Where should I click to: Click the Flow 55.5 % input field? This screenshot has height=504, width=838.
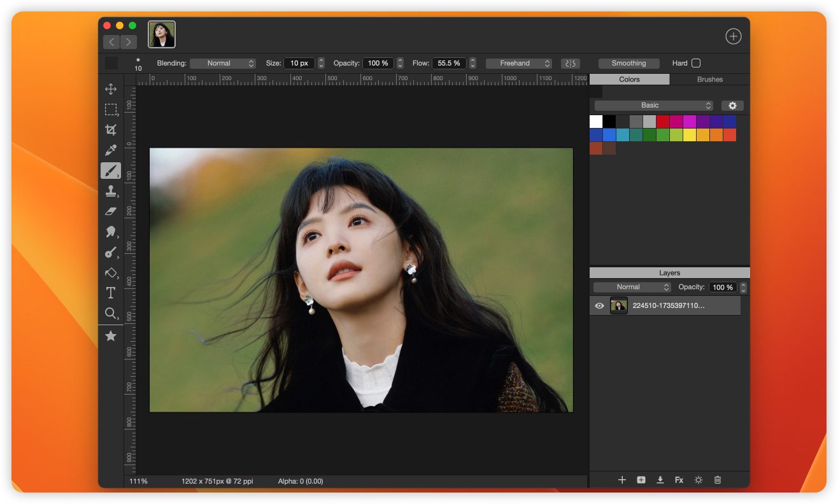click(449, 63)
